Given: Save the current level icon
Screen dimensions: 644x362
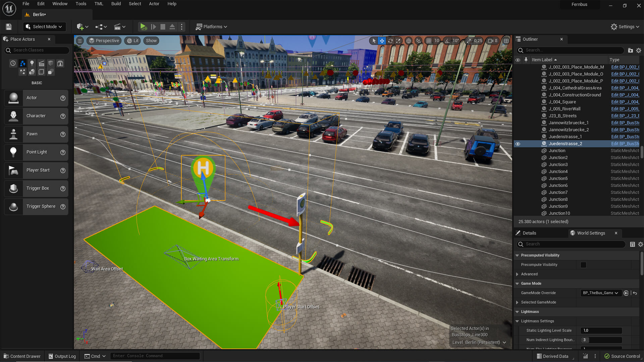Looking at the screenshot, I should pos(9,27).
